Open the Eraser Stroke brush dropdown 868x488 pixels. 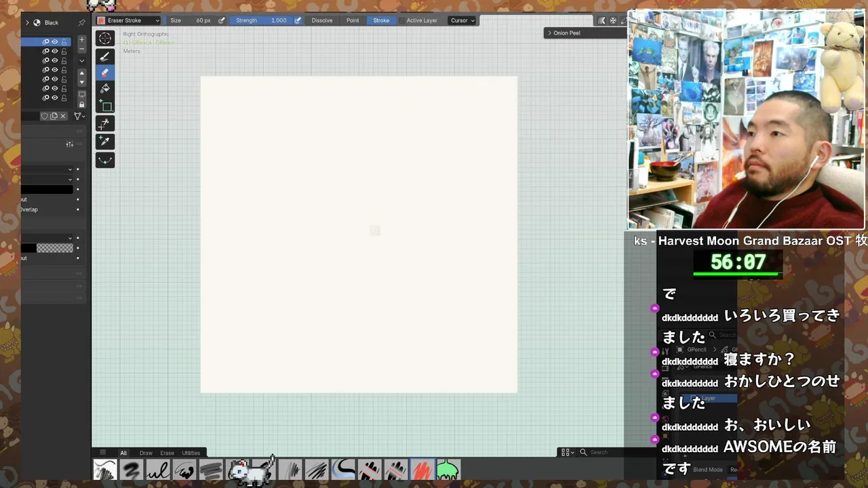click(x=128, y=20)
